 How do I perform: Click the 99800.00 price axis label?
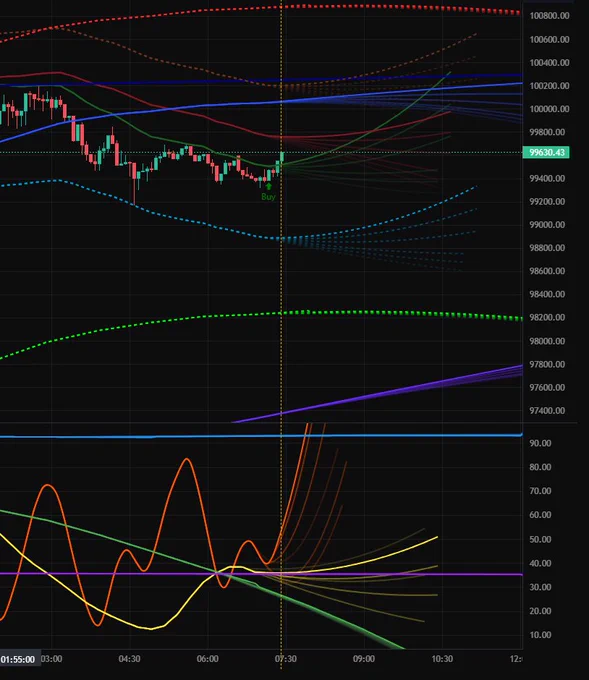(x=549, y=132)
